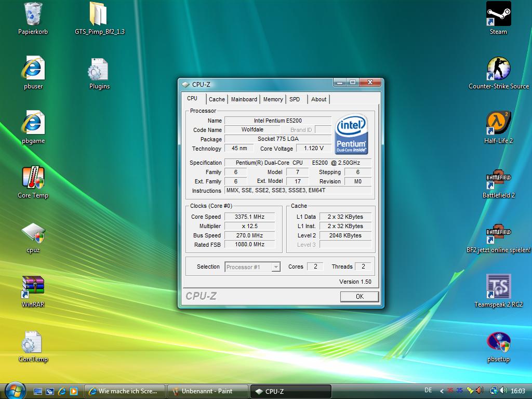Click the Bus Speed 270.0 MHz value
Screen dimensions: 532x399
coord(250,235)
